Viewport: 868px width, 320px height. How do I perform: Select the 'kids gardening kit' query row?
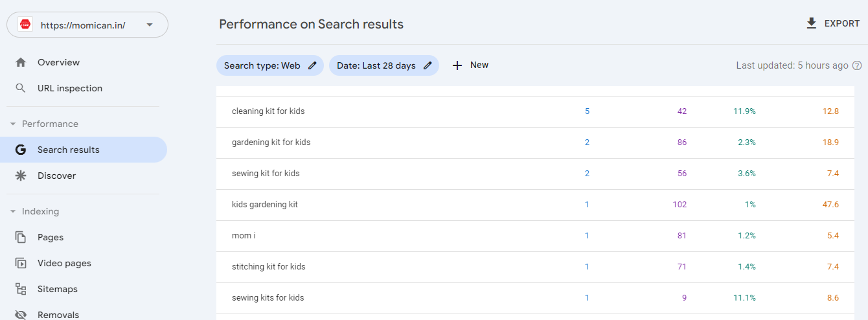click(265, 205)
